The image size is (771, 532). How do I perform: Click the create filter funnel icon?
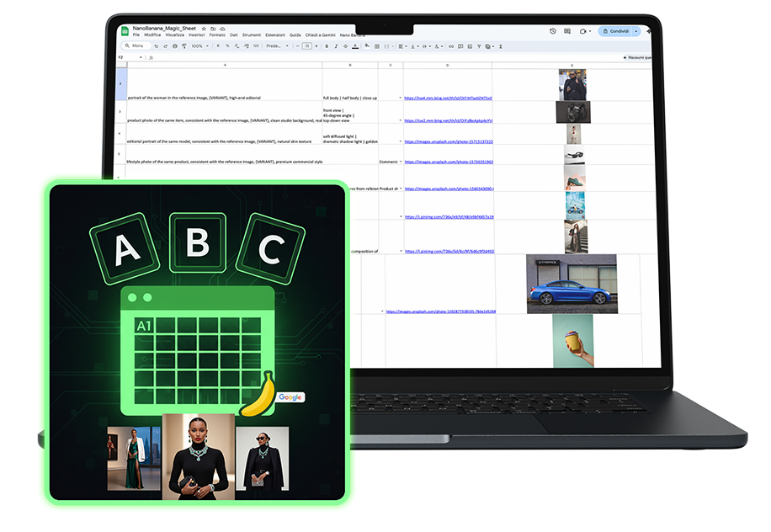pos(479,46)
